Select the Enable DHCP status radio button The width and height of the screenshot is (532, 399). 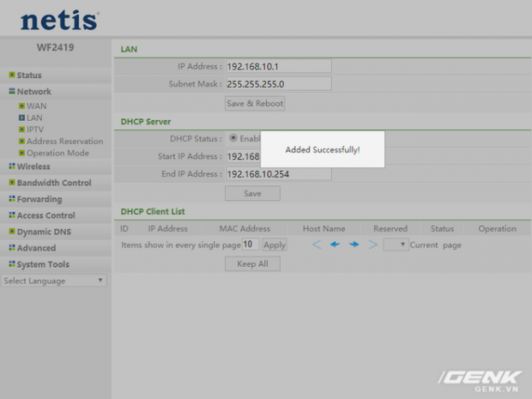[x=233, y=138]
